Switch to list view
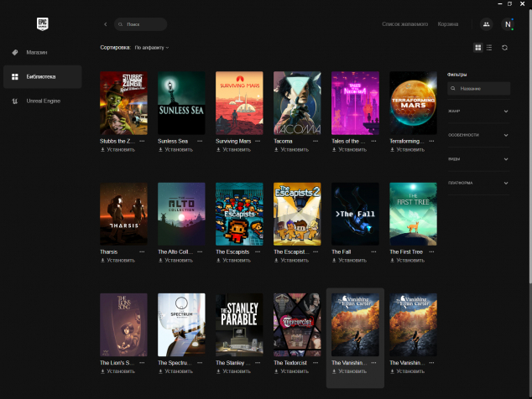The width and height of the screenshot is (532, 399). [x=489, y=48]
